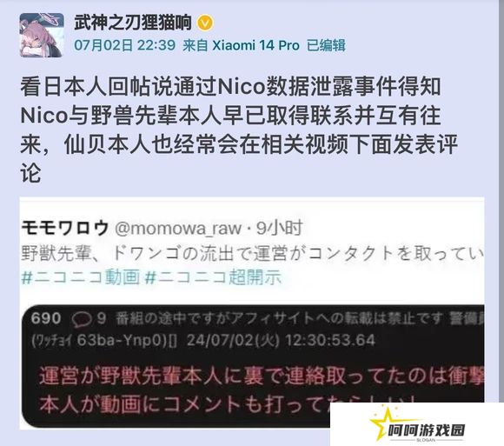Click the 9小时 tweet timestamp
The width and height of the screenshot is (504, 446).
pyautogui.click(x=279, y=228)
